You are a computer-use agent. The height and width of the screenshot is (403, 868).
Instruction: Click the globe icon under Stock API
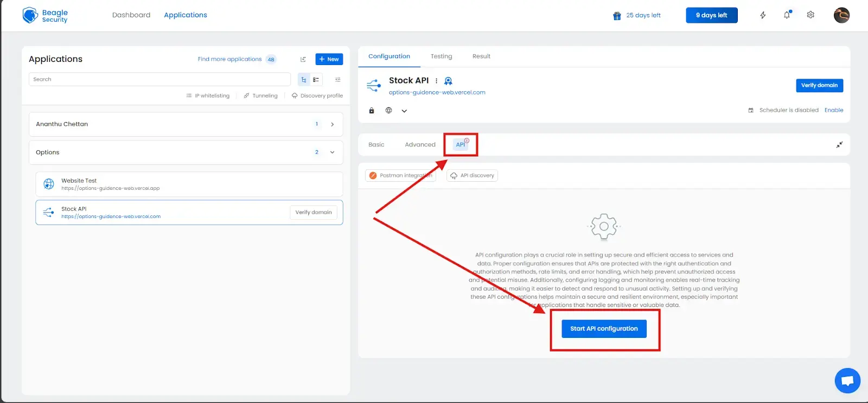[x=388, y=110]
